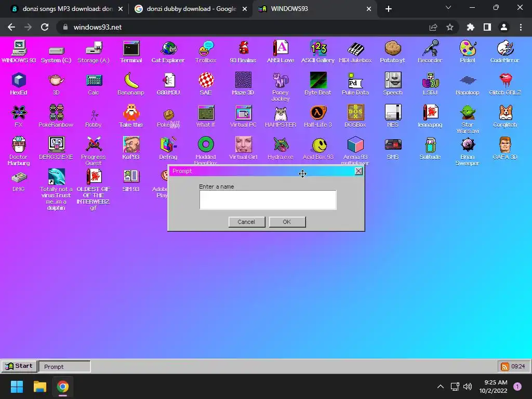Click the RSS feed tray icon
The image size is (532, 399).
[x=505, y=367]
